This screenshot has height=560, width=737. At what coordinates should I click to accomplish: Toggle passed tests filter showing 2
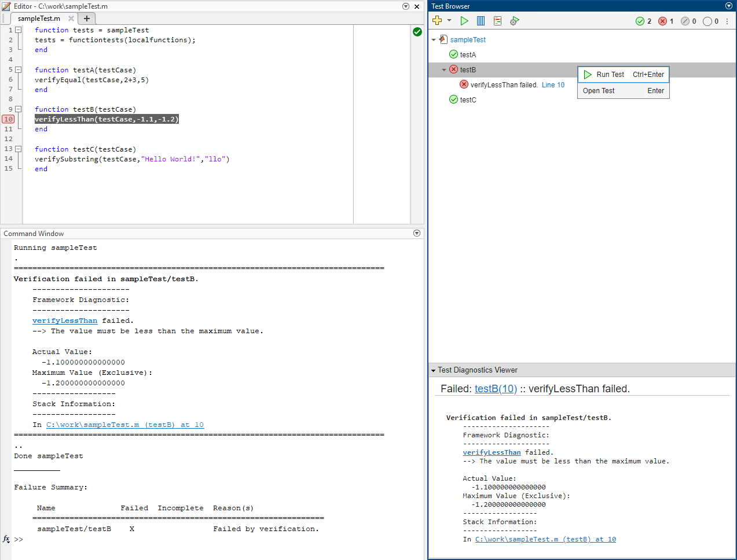[643, 21]
